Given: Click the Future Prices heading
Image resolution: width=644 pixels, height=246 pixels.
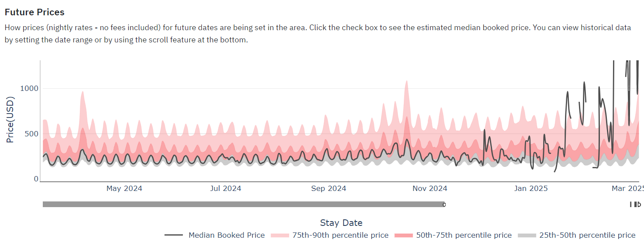Looking at the screenshot, I should click(x=34, y=12).
